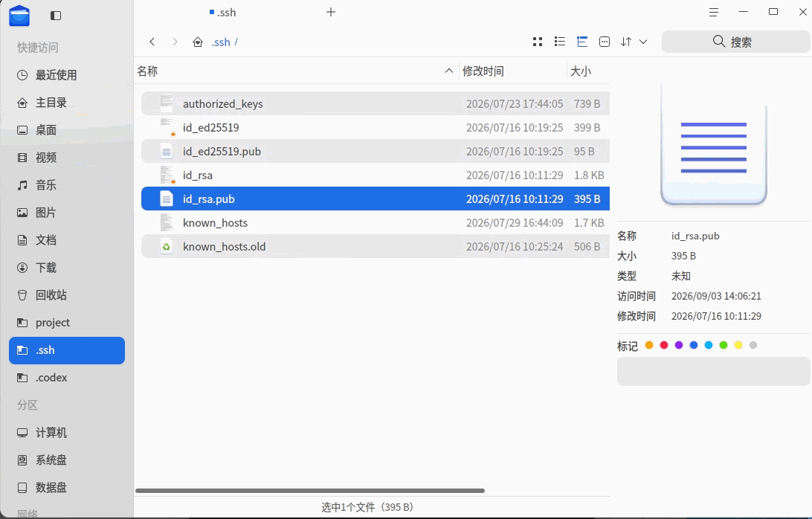
Task: Open 桌面 in sidebar
Action: point(67,130)
